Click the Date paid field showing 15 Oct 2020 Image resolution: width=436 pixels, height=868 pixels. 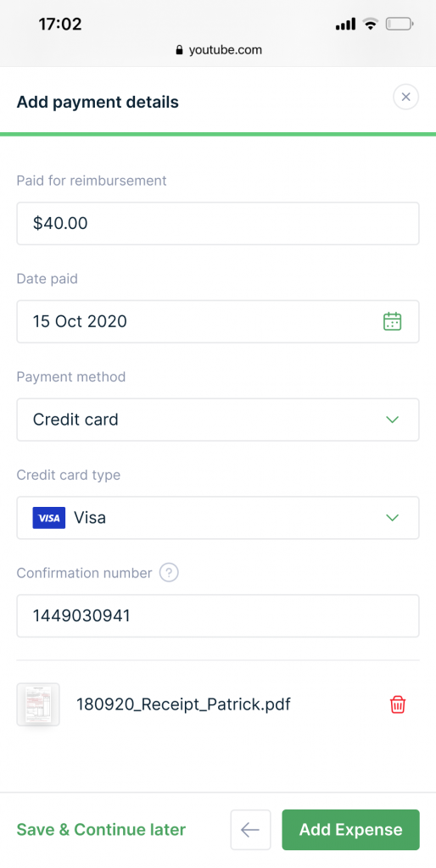tap(218, 321)
